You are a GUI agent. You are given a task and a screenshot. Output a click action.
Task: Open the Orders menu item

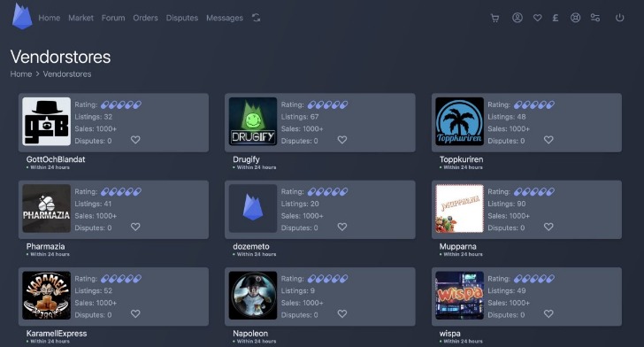(x=145, y=18)
